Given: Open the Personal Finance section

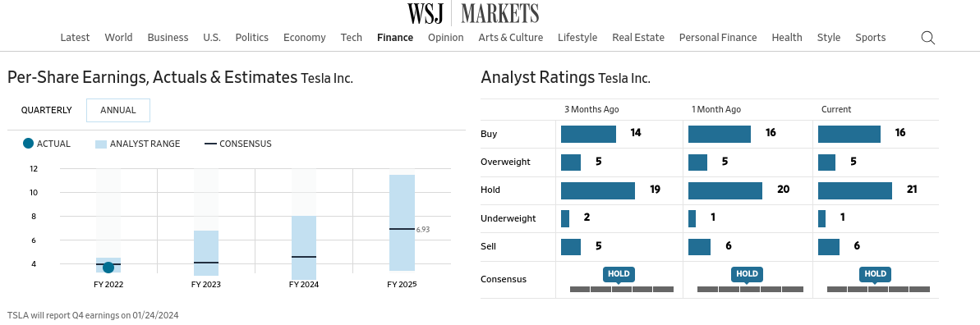Looking at the screenshot, I should click(x=718, y=38).
